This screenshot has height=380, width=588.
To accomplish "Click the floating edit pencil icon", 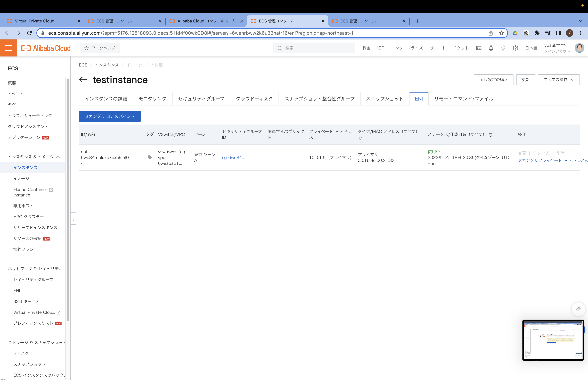I will tap(578, 309).
